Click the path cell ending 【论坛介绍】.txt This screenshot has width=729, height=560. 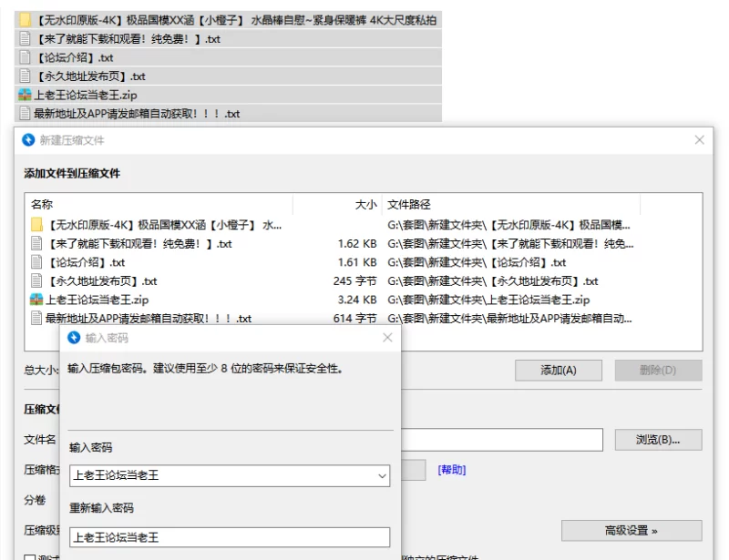pos(477,262)
